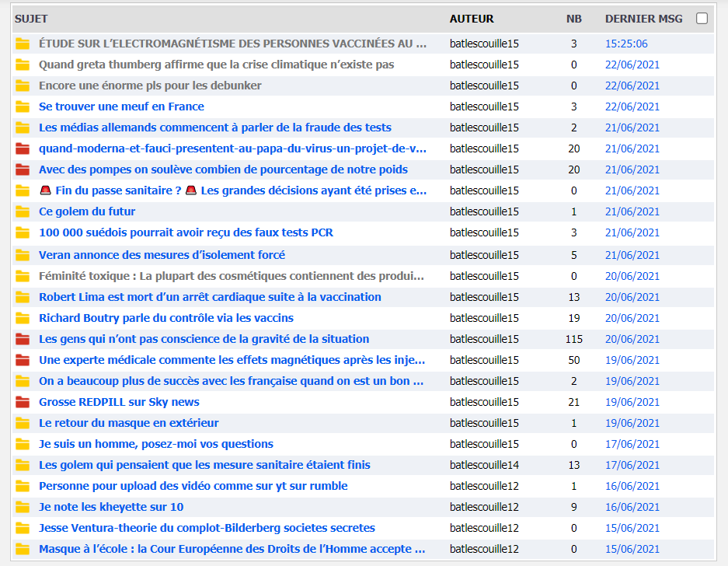The height and width of the screenshot is (566, 728).
Task: Click the NB column header
Action: pyautogui.click(x=574, y=19)
